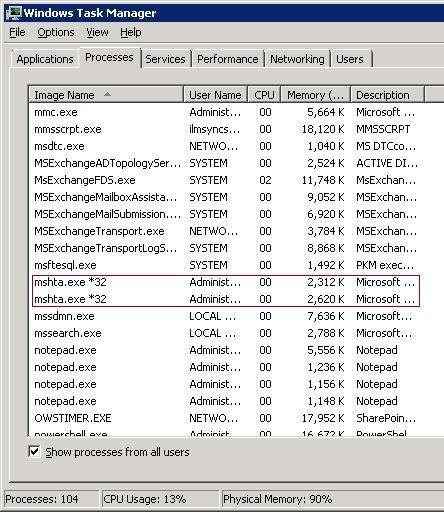This screenshot has width=444, height=512.
Task: Click LOCAL ... user for mssdmn.exe
Action: coord(213,316)
